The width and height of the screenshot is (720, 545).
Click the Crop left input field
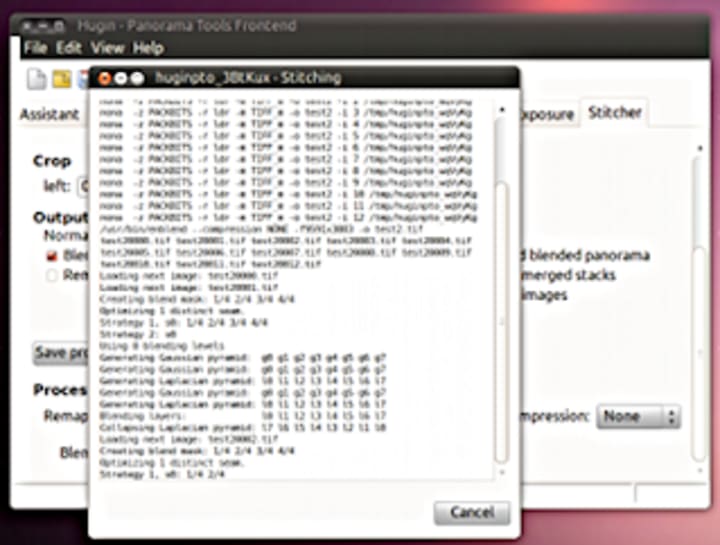pos(84,186)
